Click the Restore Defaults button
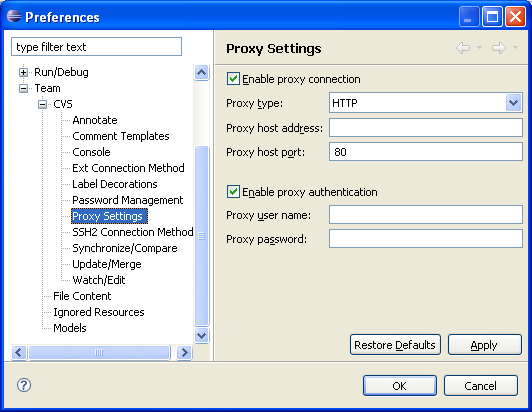Image resolution: width=532 pixels, height=412 pixels. pyautogui.click(x=395, y=345)
